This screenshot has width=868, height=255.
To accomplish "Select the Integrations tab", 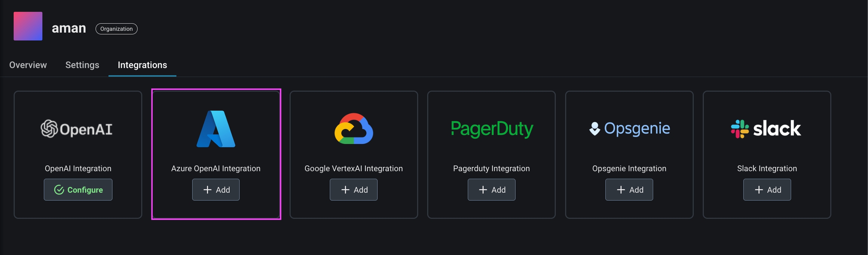I will (142, 65).
